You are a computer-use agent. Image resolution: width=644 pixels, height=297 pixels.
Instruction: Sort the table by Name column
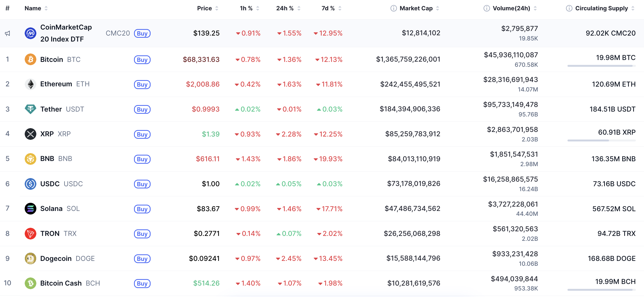click(33, 8)
